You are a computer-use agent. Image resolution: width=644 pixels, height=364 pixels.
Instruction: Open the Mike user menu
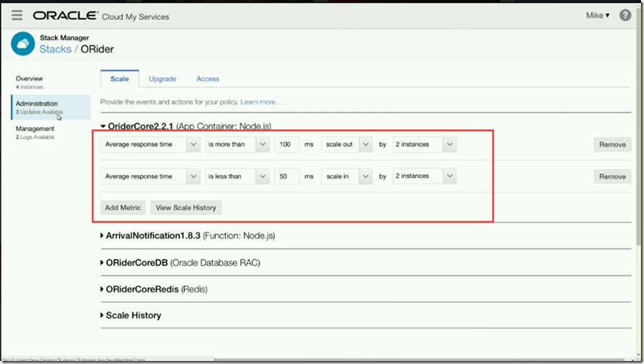(598, 15)
